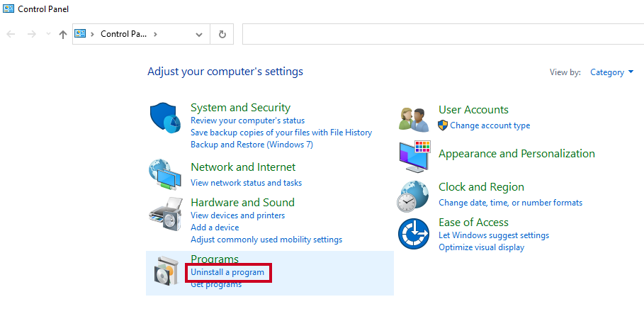The width and height of the screenshot is (644, 309).
Task: Click Let Windows suggest settings link
Action: (494, 235)
